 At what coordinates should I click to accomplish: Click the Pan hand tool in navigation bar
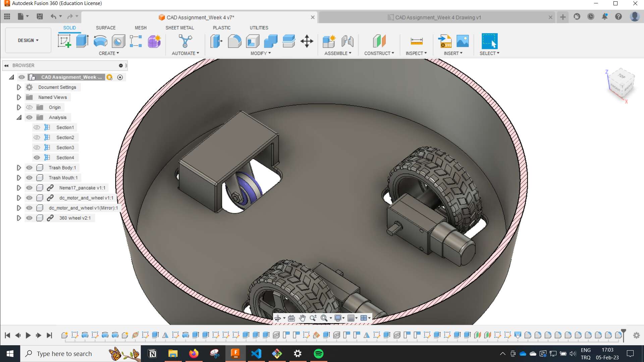click(302, 318)
